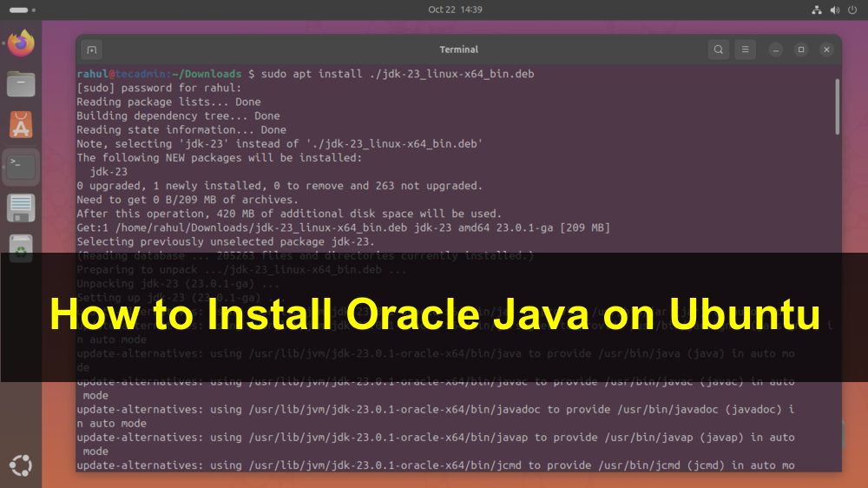
Task: Minimize the Terminal window
Action: click(x=775, y=49)
